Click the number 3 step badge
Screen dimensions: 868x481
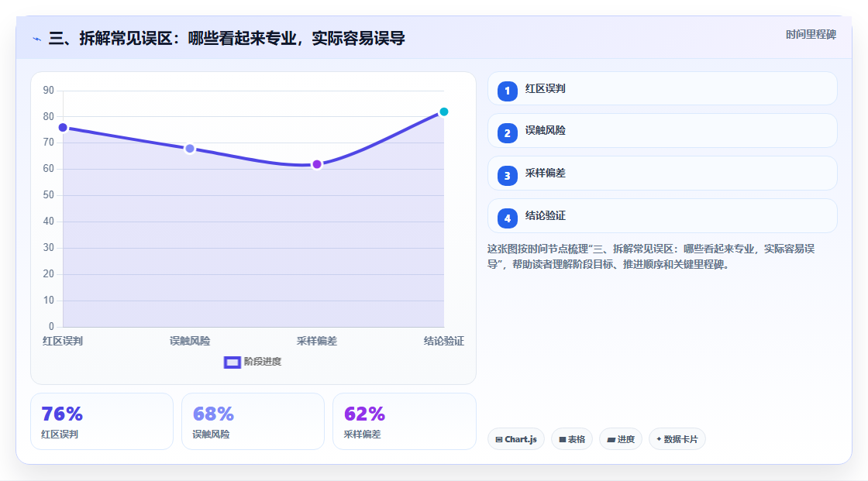tap(507, 176)
